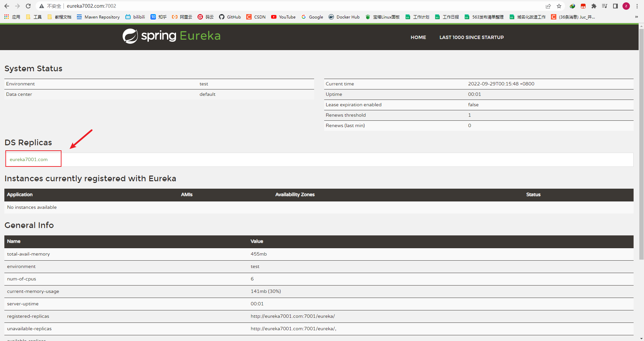644x341 pixels.
Task: Expand the hidden bookmarks overflow chevron
Action: pyautogui.click(x=636, y=17)
